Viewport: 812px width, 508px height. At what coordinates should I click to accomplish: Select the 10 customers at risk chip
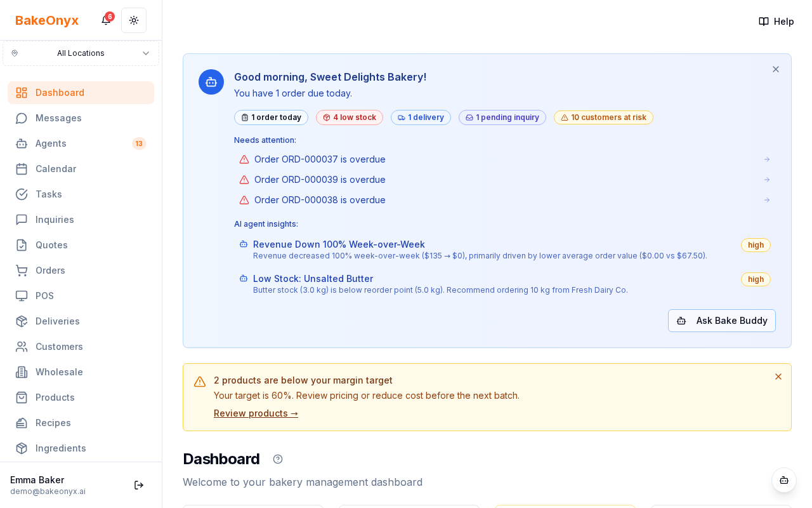coord(603,117)
